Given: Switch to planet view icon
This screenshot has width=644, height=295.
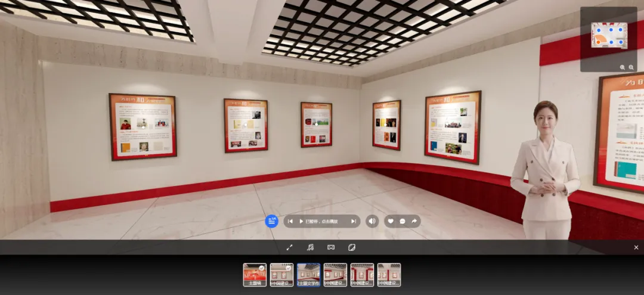Looking at the screenshot, I should click(352, 247).
